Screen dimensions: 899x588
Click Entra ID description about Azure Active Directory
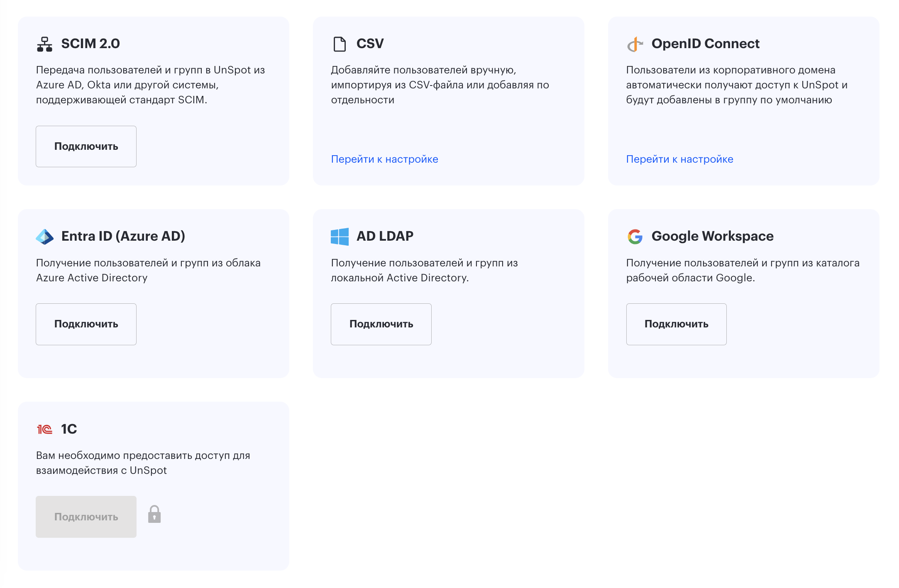pos(148,271)
